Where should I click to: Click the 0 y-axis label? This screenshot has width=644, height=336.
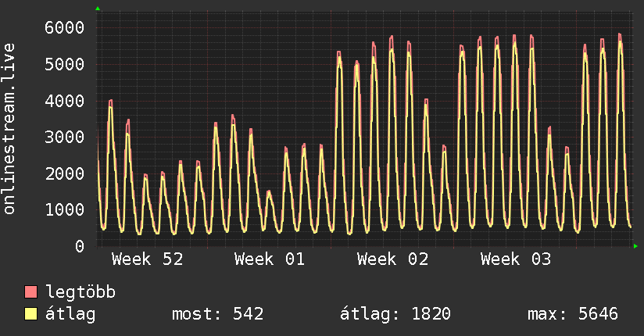coord(80,246)
